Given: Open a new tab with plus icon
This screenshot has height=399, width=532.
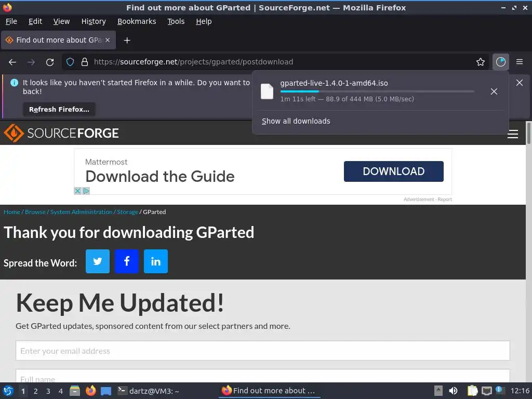Looking at the screenshot, I should [x=127, y=41].
